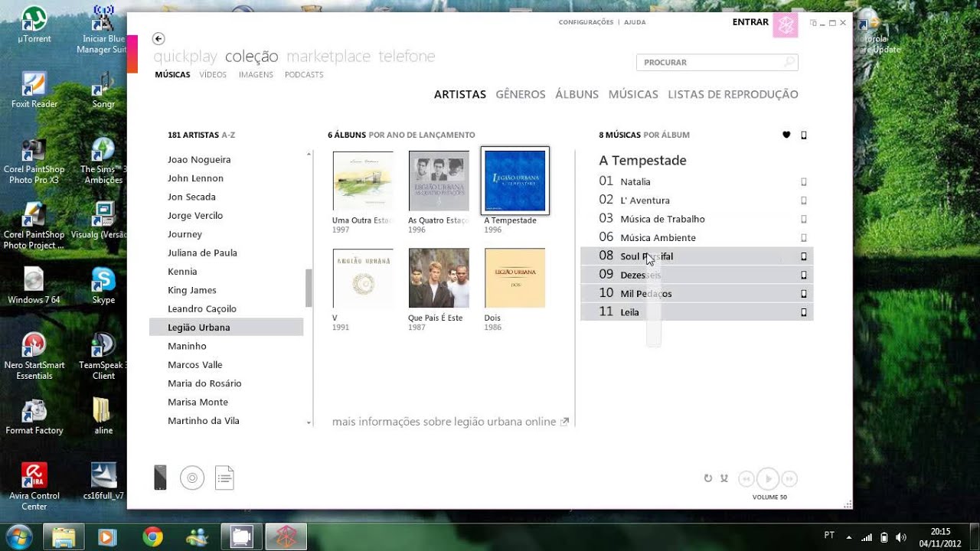Select the Que País É Este album cover
Viewport: 980px width, 551px height.
click(439, 278)
